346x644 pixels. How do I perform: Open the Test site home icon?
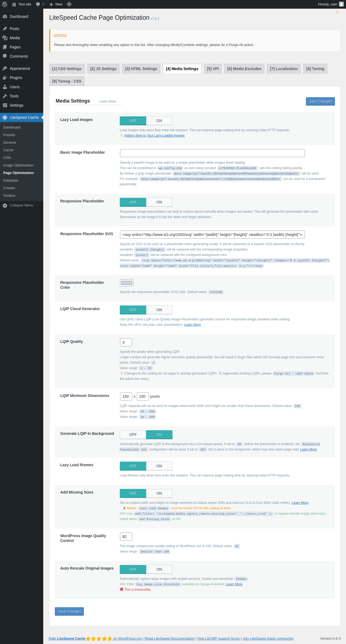tap(14, 4)
